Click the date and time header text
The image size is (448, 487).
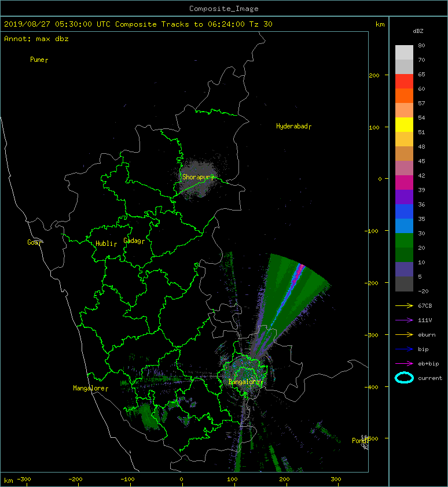138,24
